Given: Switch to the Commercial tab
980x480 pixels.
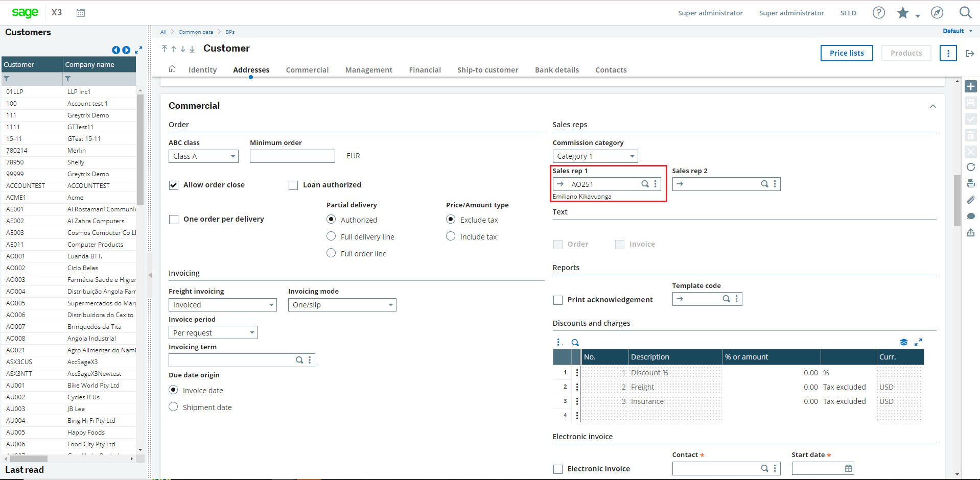Looking at the screenshot, I should pos(307,70).
